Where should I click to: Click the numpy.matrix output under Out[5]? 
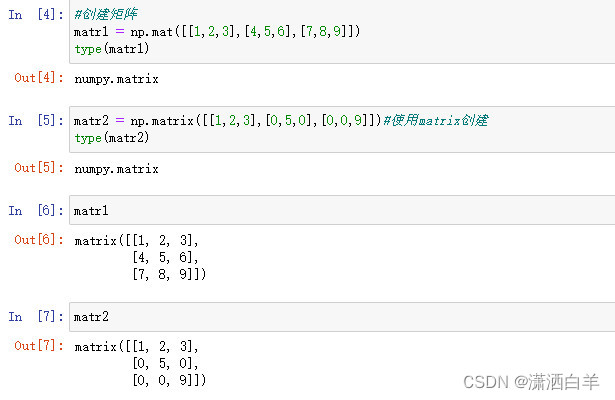click(116, 169)
